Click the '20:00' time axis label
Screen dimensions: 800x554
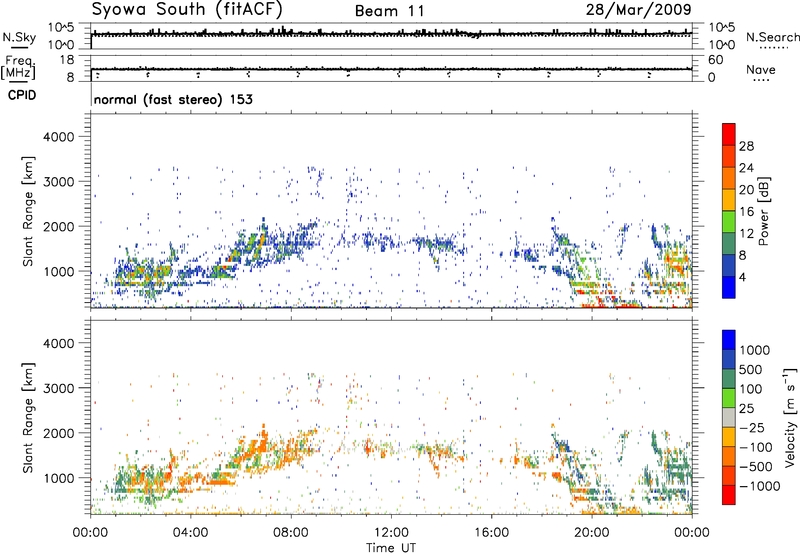pyautogui.click(x=592, y=533)
